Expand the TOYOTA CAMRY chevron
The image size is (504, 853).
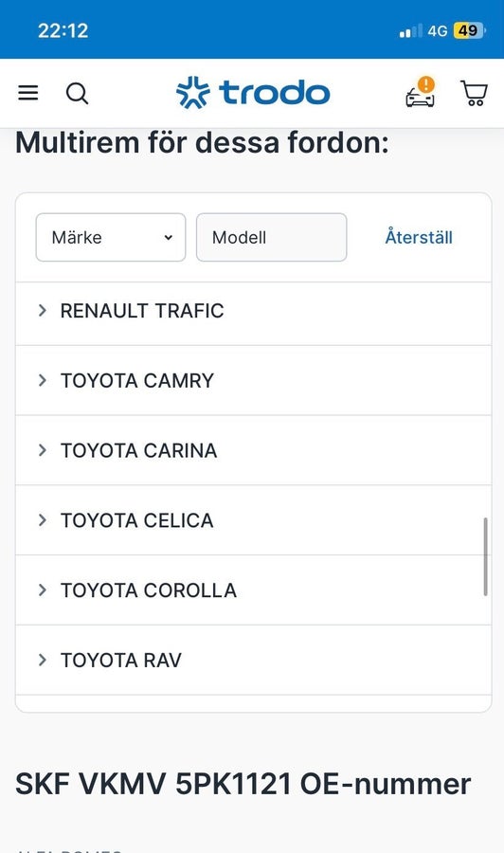click(43, 380)
